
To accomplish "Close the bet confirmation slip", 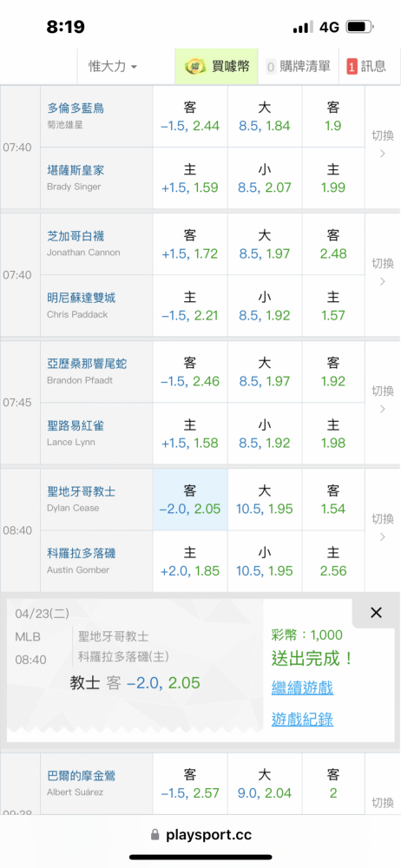I will point(376,612).
